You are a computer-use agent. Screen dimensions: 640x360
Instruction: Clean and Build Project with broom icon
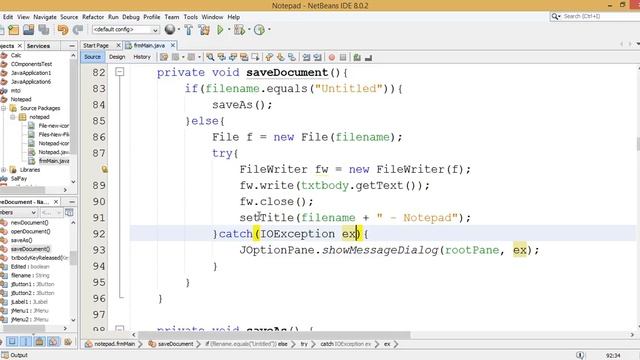(204, 30)
